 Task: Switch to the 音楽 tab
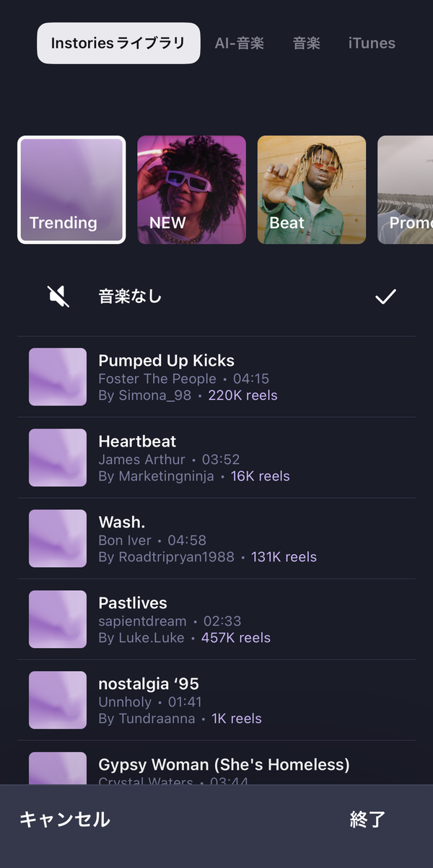[x=306, y=43]
